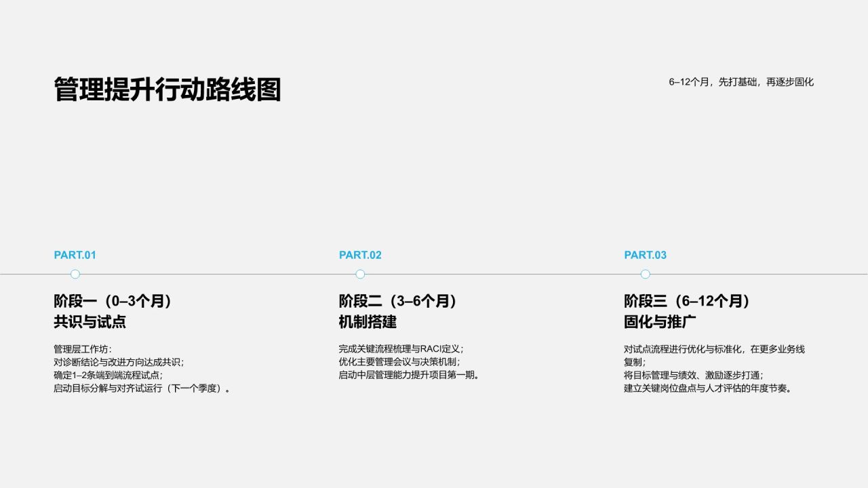
Task: Click the line 建立关键岗位盘点与人才评估的年度节奏。
Action: pos(709,388)
